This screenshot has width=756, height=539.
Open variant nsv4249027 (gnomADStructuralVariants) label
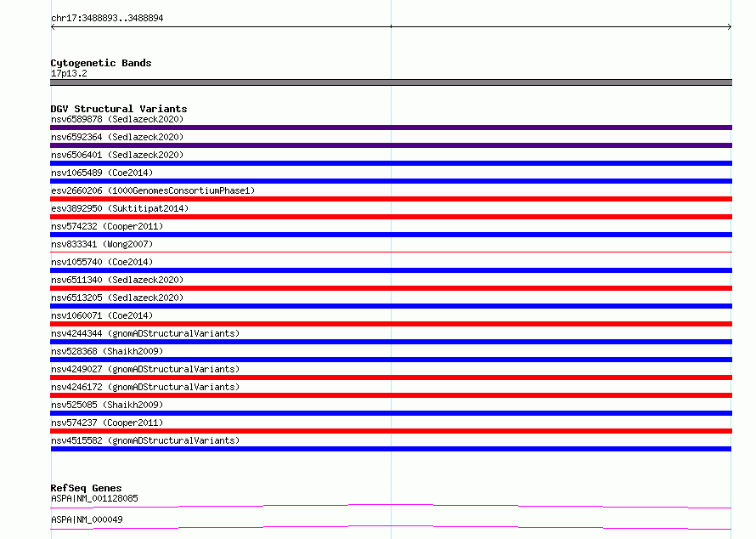pyautogui.click(x=145, y=369)
